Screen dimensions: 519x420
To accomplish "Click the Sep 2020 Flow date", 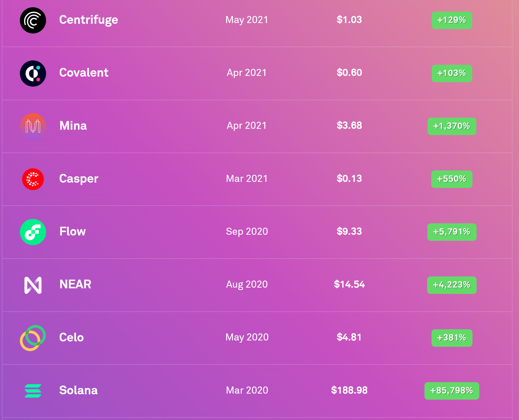I will (247, 232).
